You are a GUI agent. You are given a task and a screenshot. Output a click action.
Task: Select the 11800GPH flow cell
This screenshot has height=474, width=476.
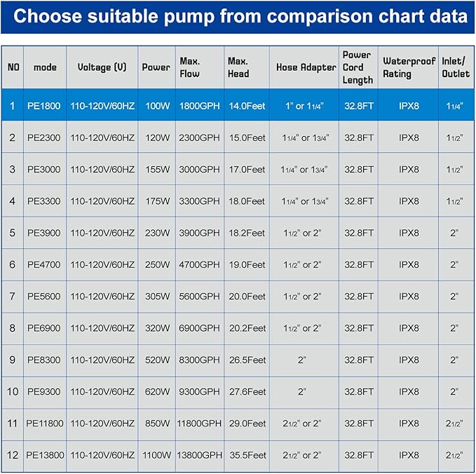pyautogui.click(x=200, y=424)
